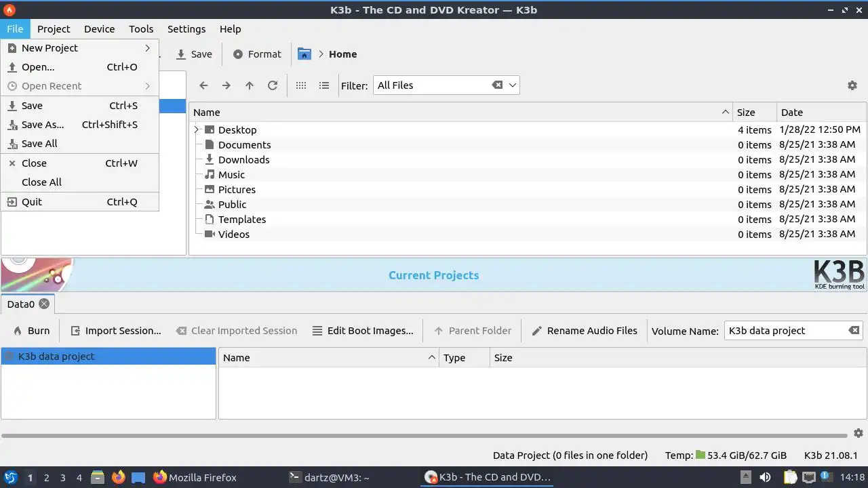
Task: Go forward in file browser
Action: (x=226, y=85)
